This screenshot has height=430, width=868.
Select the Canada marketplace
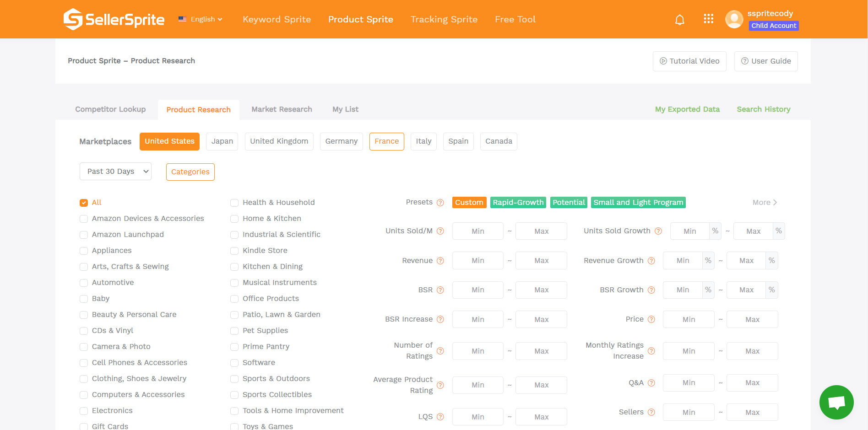pyautogui.click(x=499, y=141)
